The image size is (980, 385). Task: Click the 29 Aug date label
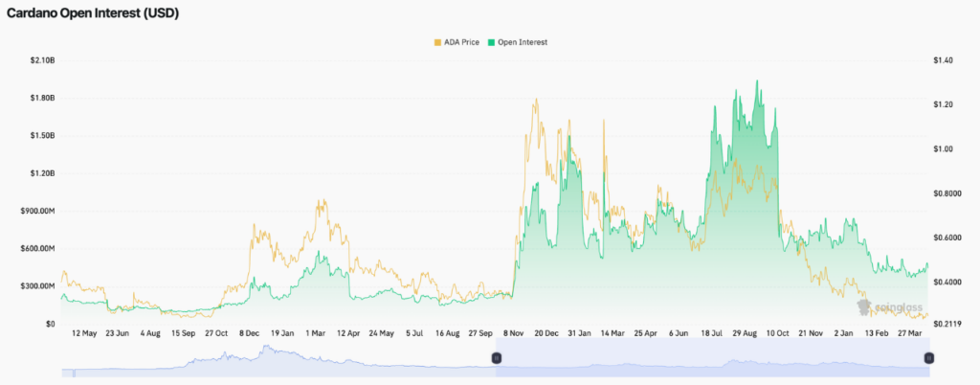(745, 333)
